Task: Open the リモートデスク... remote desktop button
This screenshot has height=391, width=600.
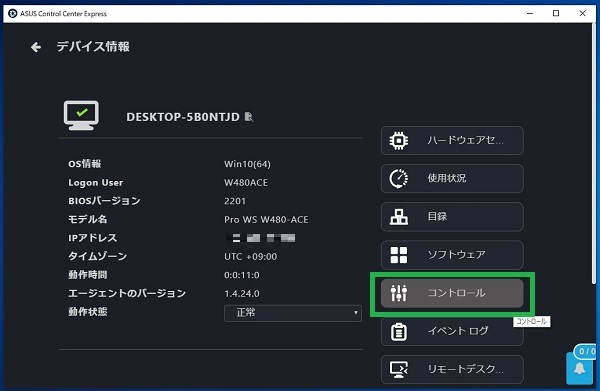Action: pyautogui.click(x=452, y=369)
